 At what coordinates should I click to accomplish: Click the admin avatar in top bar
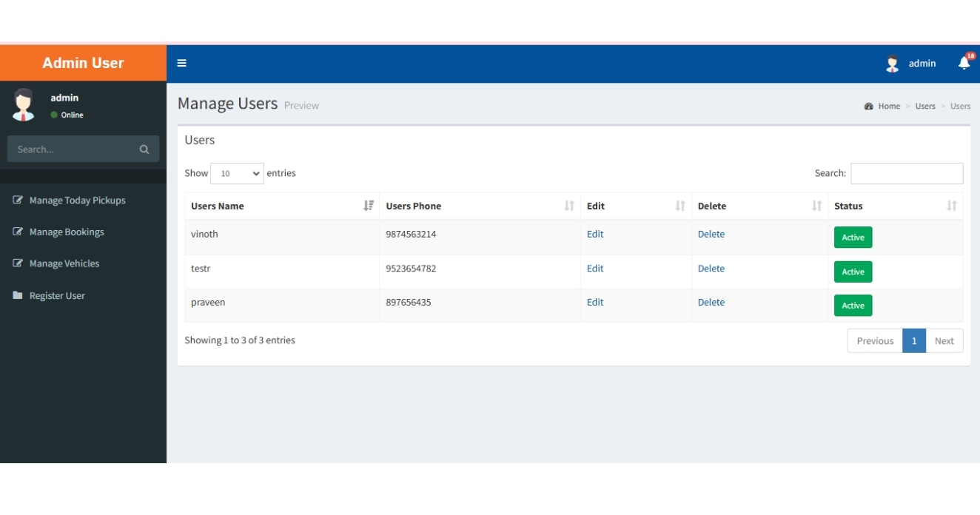(892, 64)
